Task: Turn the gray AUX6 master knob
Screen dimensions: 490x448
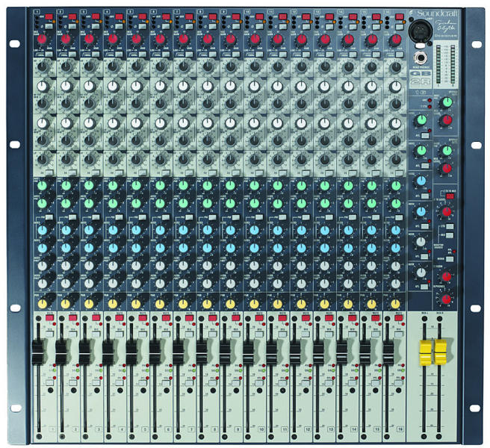Action: 421,273
